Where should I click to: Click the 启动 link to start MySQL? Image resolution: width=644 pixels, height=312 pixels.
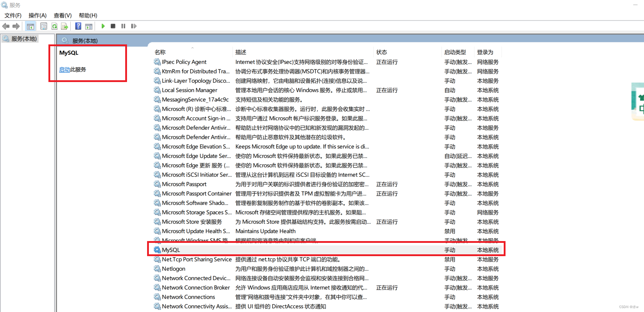[65, 69]
